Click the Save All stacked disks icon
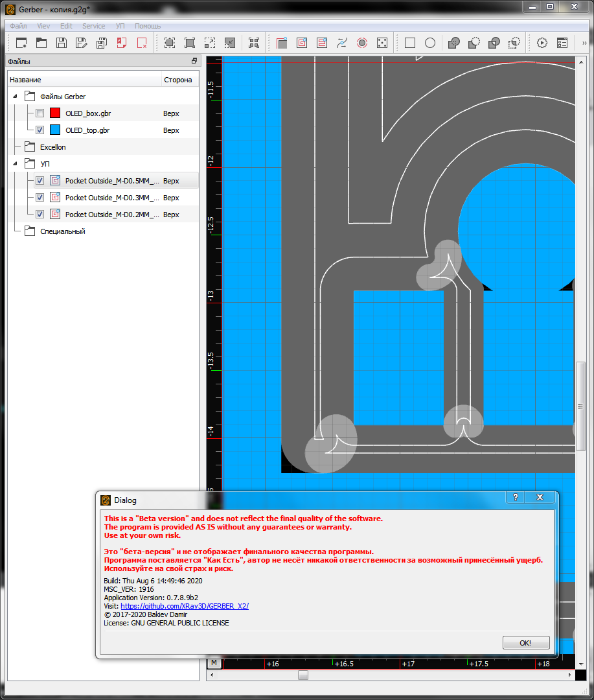Screen dimensions: 594x700 click(x=102, y=43)
